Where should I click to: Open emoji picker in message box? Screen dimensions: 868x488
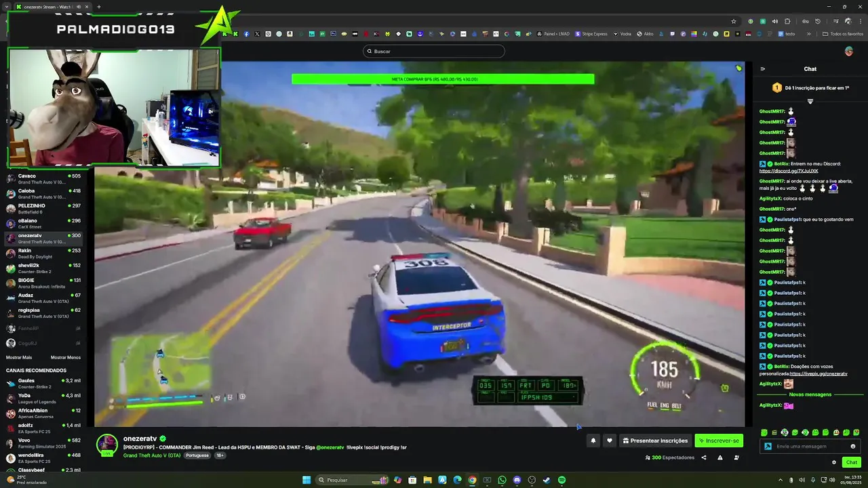click(853, 446)
